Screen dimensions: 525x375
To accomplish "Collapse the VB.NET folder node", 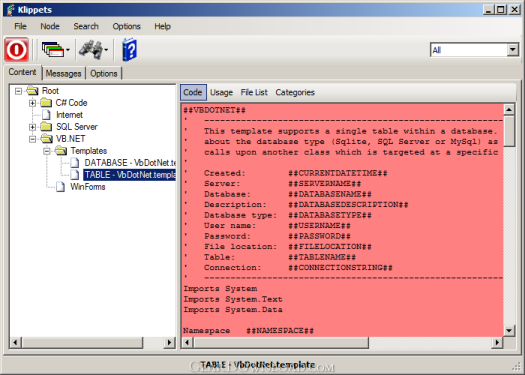I will click(x=32, y=139).
